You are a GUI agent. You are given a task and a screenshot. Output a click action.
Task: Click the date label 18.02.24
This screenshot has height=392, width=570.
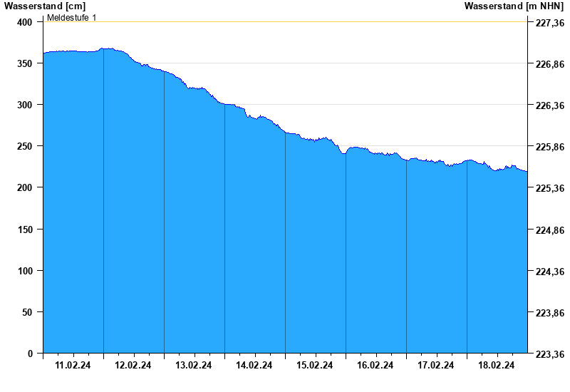(x=496, y=365)
